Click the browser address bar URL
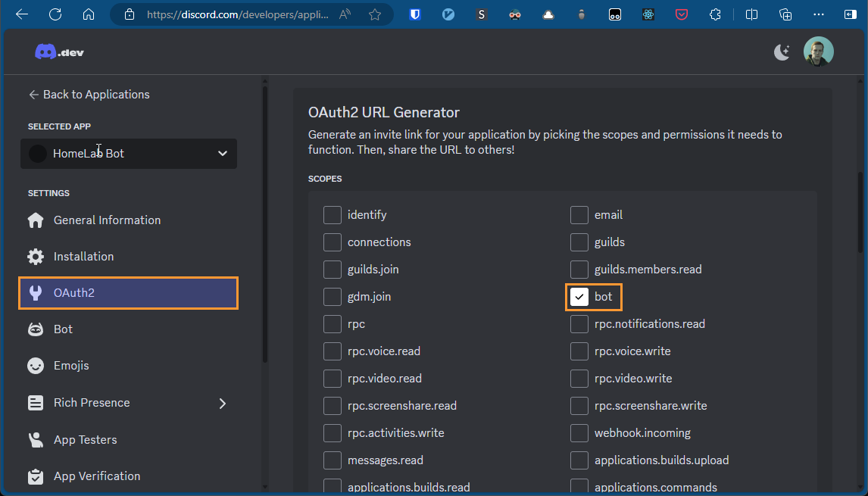The image size is (868, 496). [x=238, y=14]
